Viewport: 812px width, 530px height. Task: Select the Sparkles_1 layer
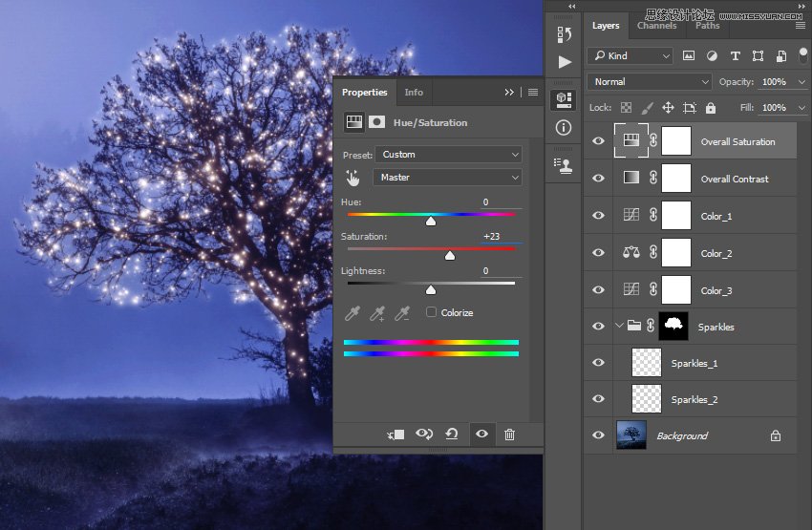point(694,363)
